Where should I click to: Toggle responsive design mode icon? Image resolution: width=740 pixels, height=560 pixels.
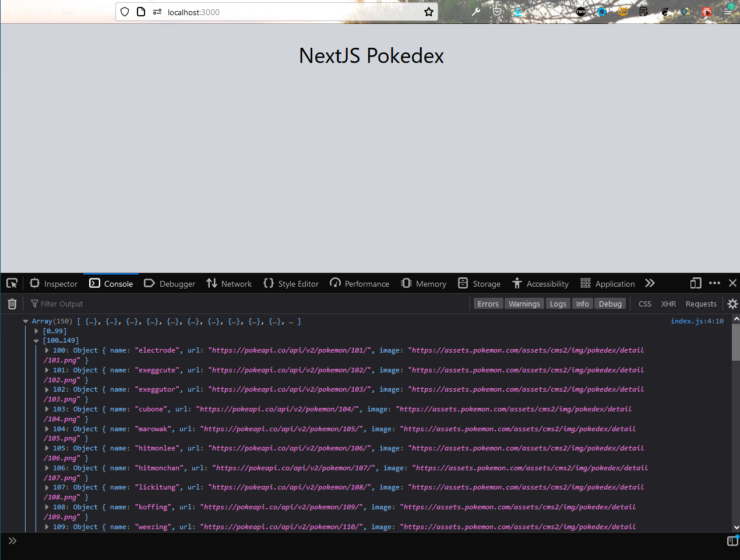coord(696,283)
